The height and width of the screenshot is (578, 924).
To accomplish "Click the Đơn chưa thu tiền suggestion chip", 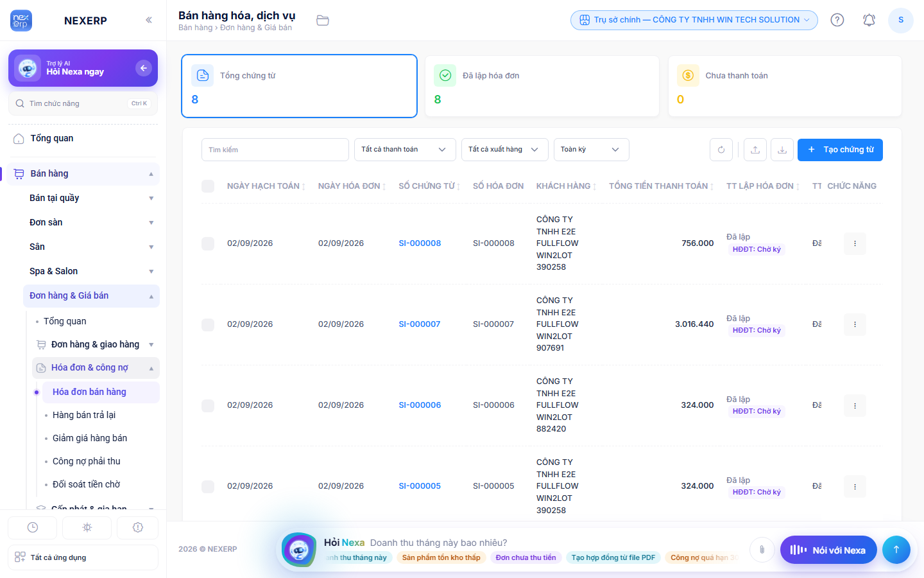I will [526, 557].
